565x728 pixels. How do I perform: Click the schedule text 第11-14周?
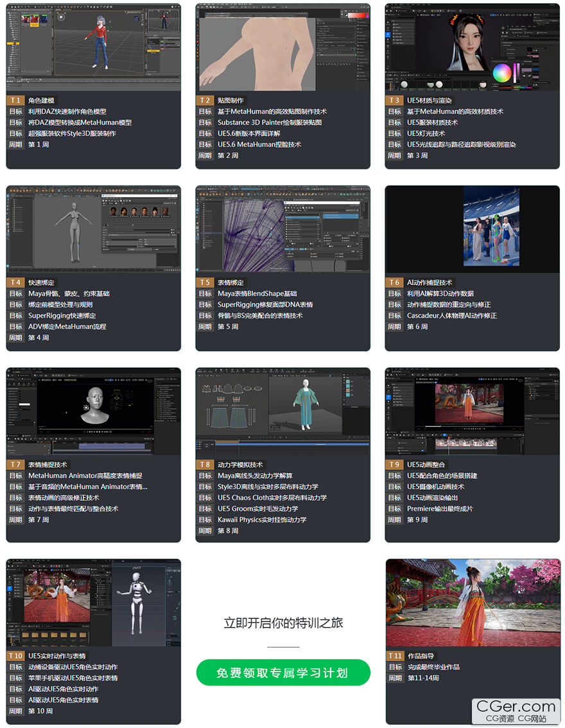tap(423, 678)
